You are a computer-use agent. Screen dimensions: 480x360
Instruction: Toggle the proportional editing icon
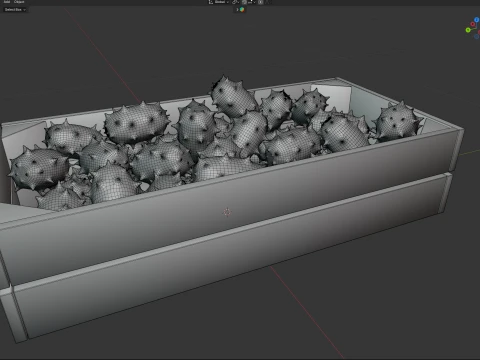pos(261,2)
